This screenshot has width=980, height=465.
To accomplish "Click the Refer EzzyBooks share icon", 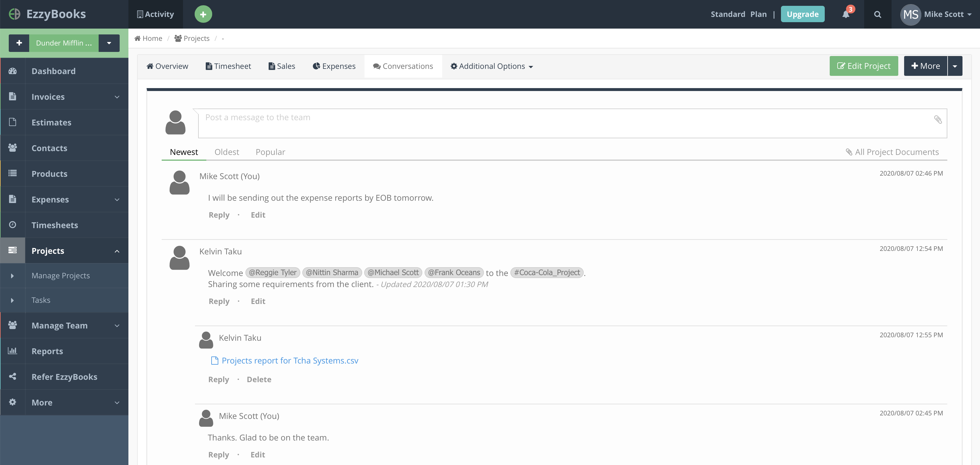I will 13,376.
